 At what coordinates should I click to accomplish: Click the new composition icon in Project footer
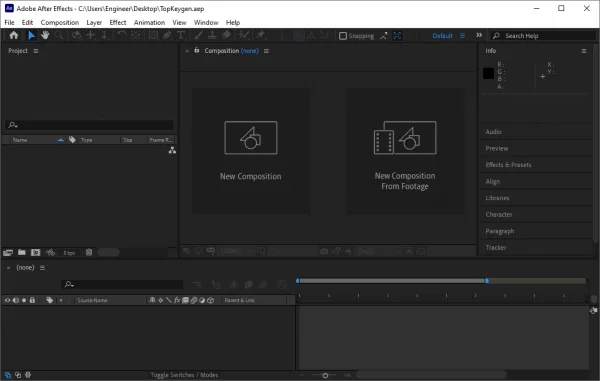[x=36, y=252]
